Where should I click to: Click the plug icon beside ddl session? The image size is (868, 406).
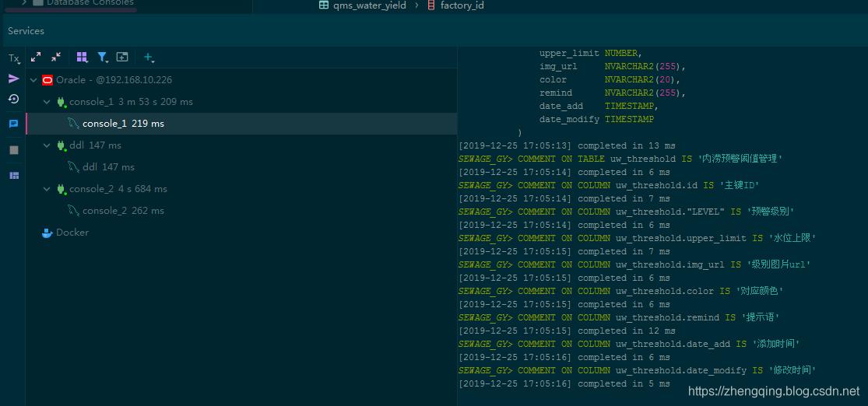[61, 145]
